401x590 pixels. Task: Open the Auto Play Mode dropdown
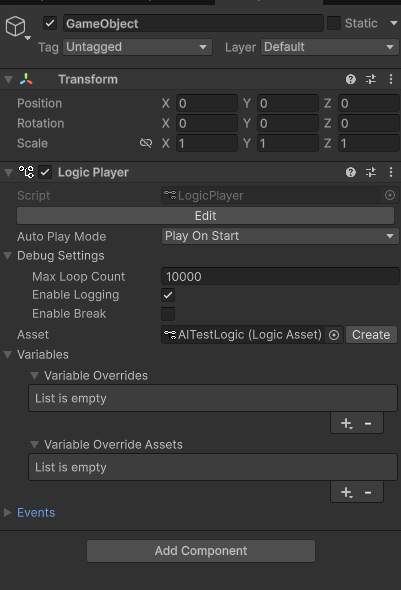coord(280,236)
